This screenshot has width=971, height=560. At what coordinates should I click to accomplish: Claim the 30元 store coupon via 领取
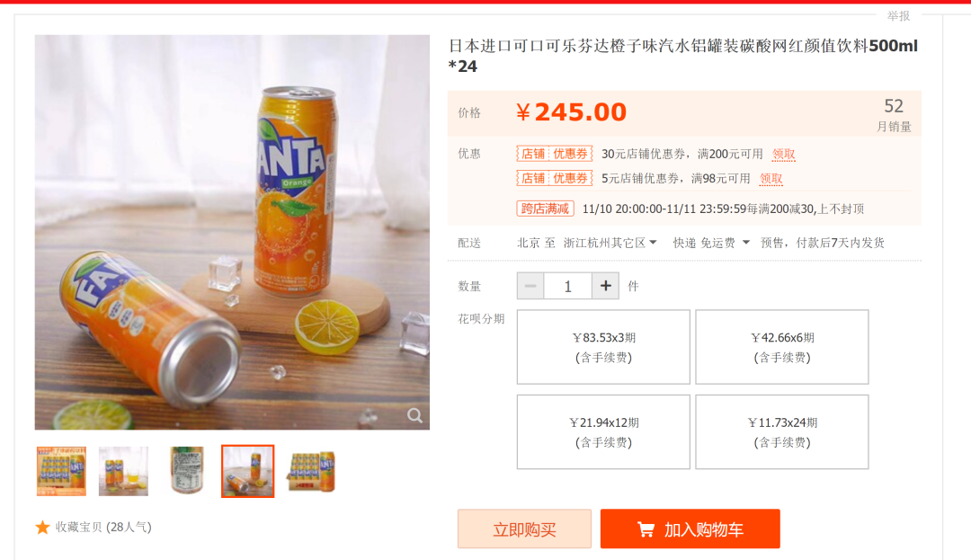tap(784, 154)
